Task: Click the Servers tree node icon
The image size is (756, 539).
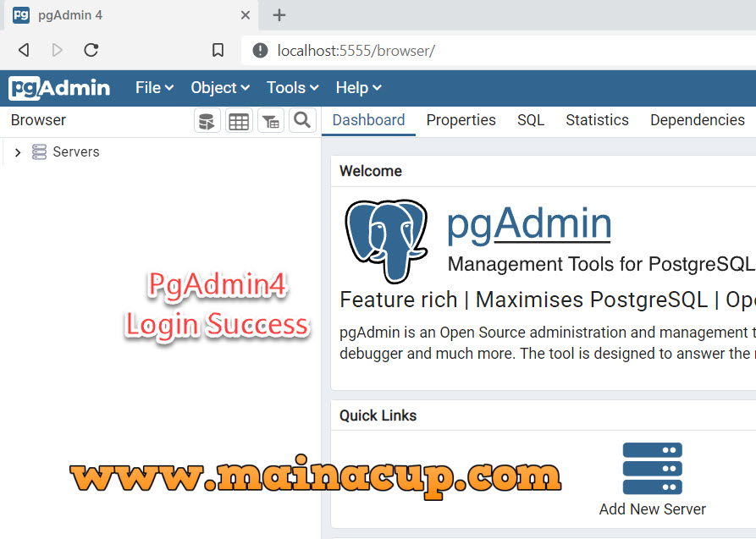Action: coord(39,151)
